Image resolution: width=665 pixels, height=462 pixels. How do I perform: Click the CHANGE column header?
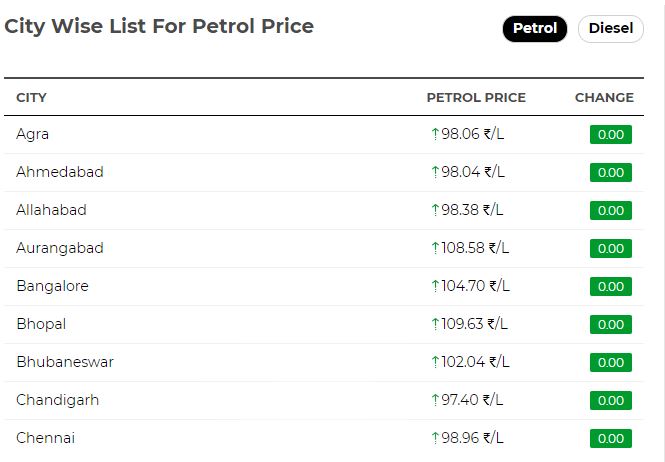coord(604,98)
